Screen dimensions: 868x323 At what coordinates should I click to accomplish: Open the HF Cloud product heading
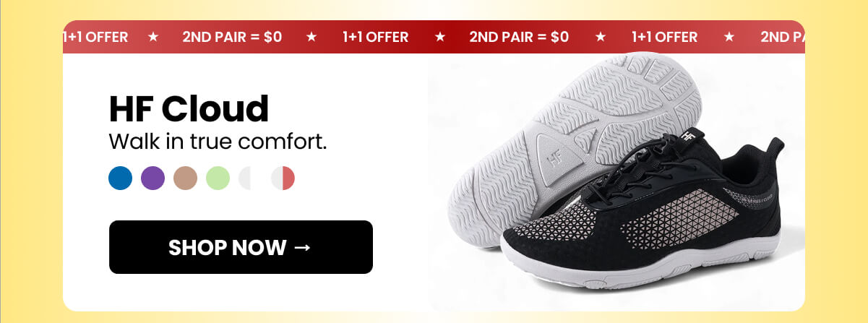(189, 108)
